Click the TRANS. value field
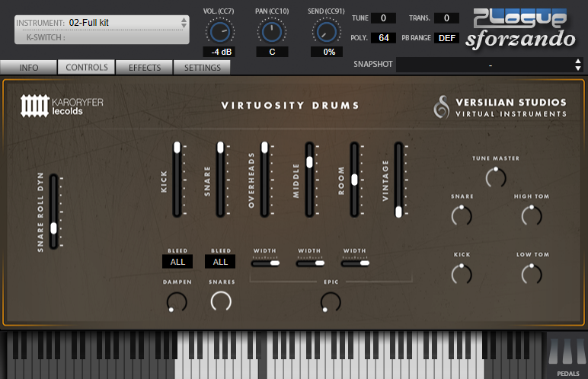Screen dimensions: 588x379 point(446,18)
